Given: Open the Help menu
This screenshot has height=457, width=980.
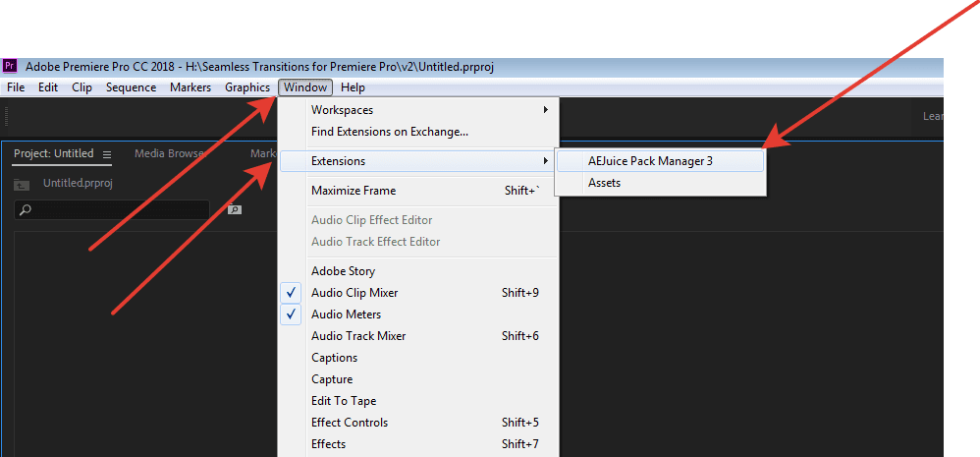Looking at the screenshot, I should click(x=354, y=87).
